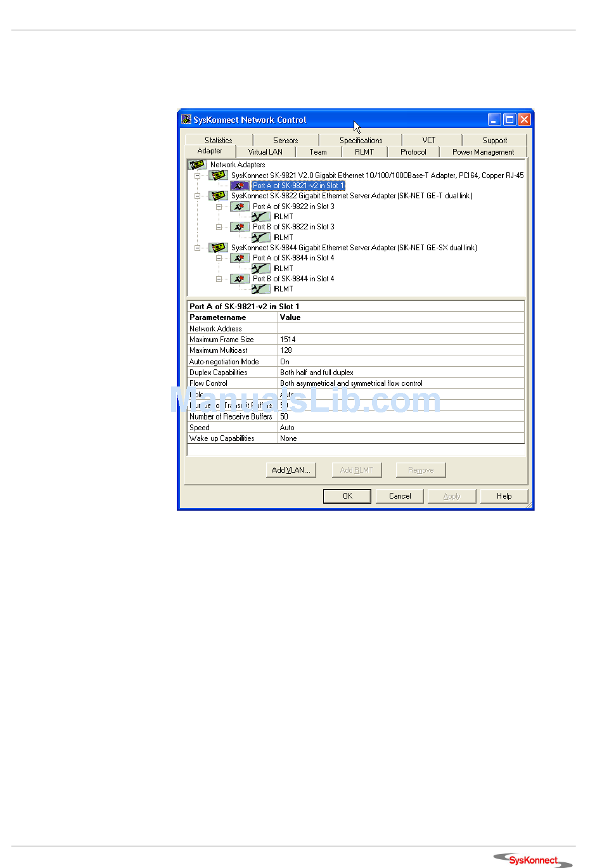Collapse Port A of SK-9844 node

pos(219,258)
